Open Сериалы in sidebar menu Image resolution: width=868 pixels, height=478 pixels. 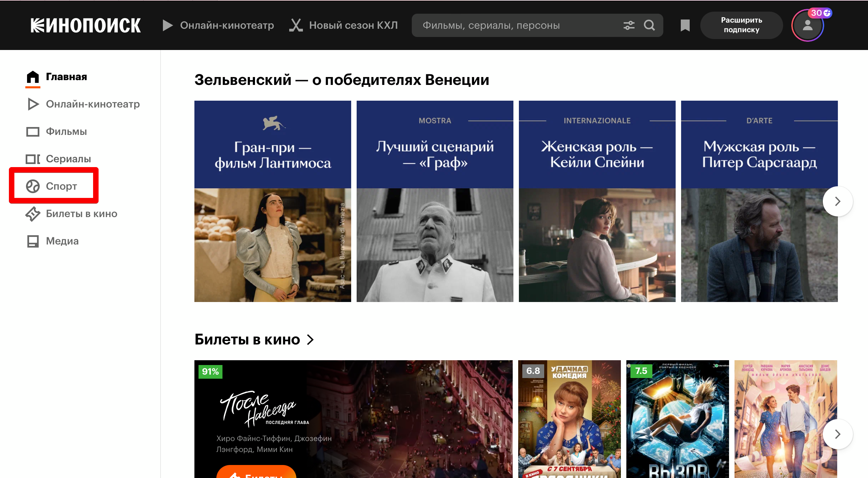point(68,159)
